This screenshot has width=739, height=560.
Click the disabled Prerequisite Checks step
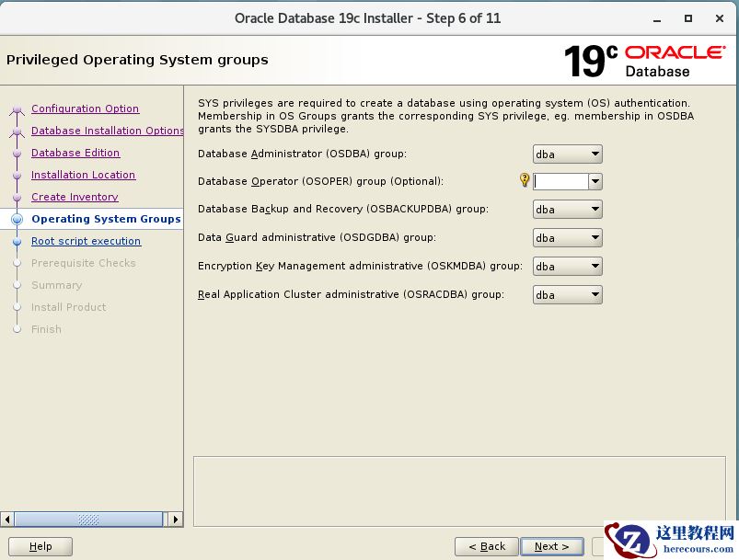click(x=84, y=263)
